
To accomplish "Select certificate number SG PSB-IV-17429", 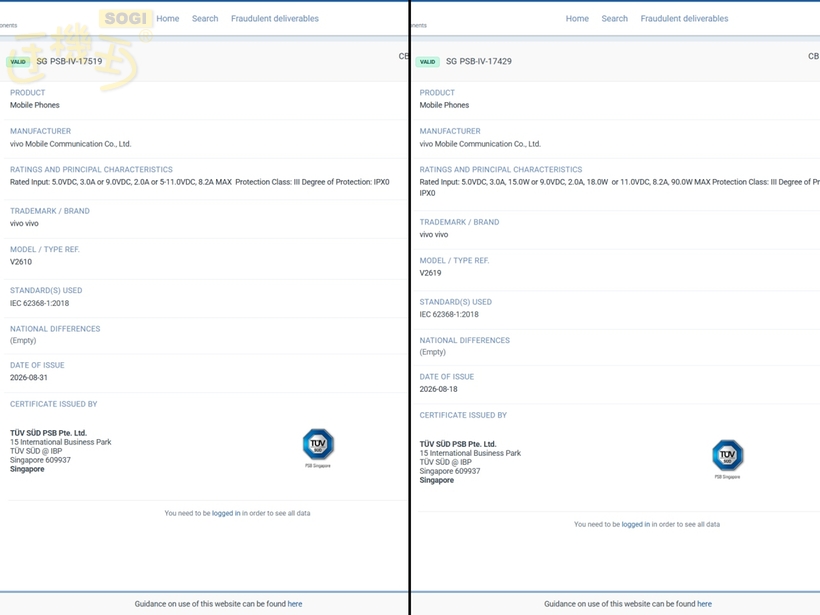I will point(479,61).
